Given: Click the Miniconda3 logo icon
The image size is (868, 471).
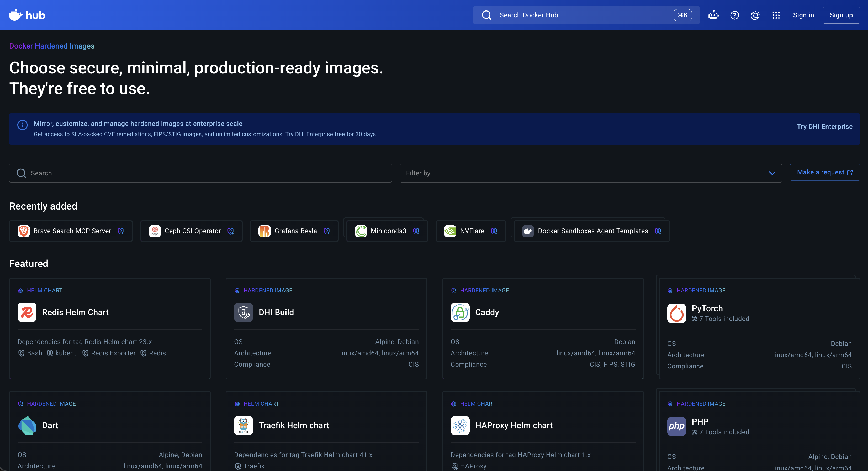Looking at the screenshot, I should click(361, 231).
